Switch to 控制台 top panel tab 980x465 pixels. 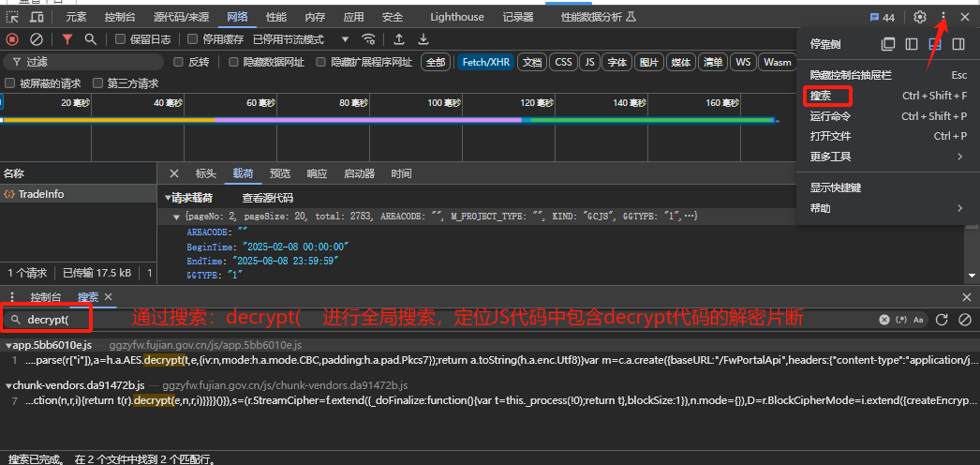[118, 17]
